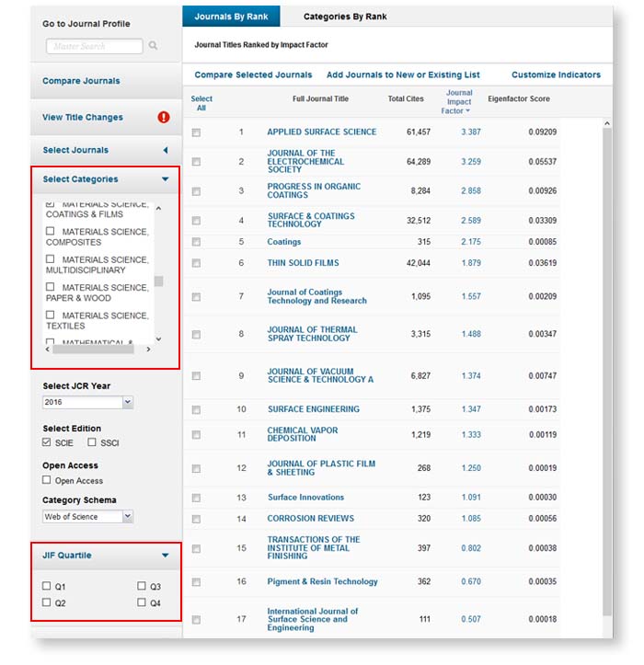
Task: Select the Applied Surface Science row checkbox
Action: pyautogui.click(x=196, y=132)
